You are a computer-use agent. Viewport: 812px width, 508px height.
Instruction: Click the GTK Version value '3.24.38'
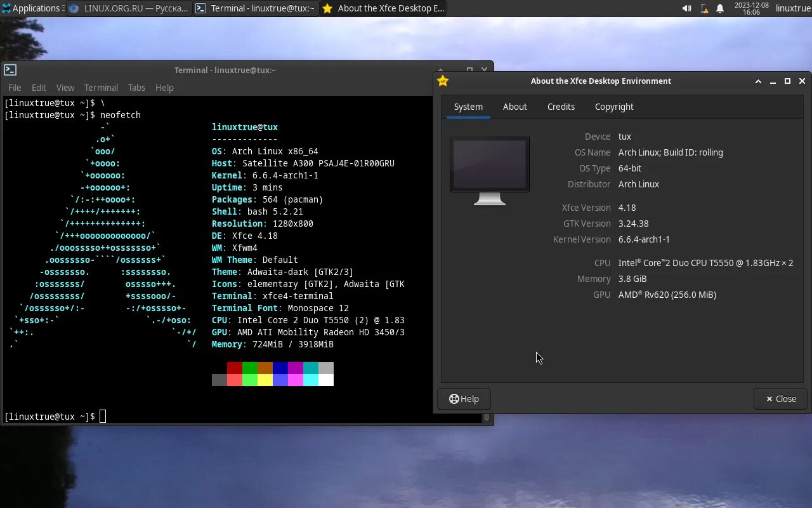633,224
